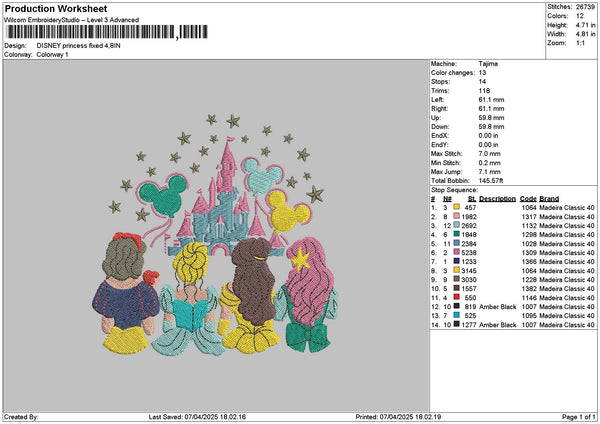The width and height of the screenshot is (600, 424).
Task: Click the yellow swatch beside 3145 stitches
Action: (x=457, y=270)
